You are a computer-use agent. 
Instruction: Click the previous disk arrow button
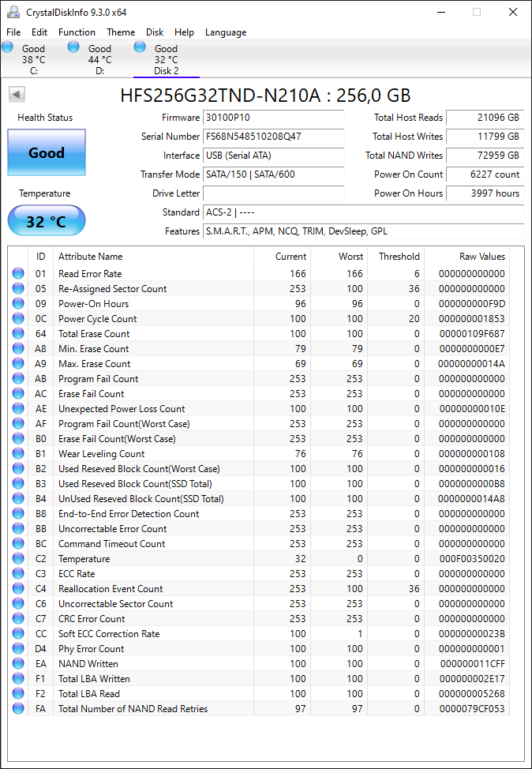coord(17,95)
